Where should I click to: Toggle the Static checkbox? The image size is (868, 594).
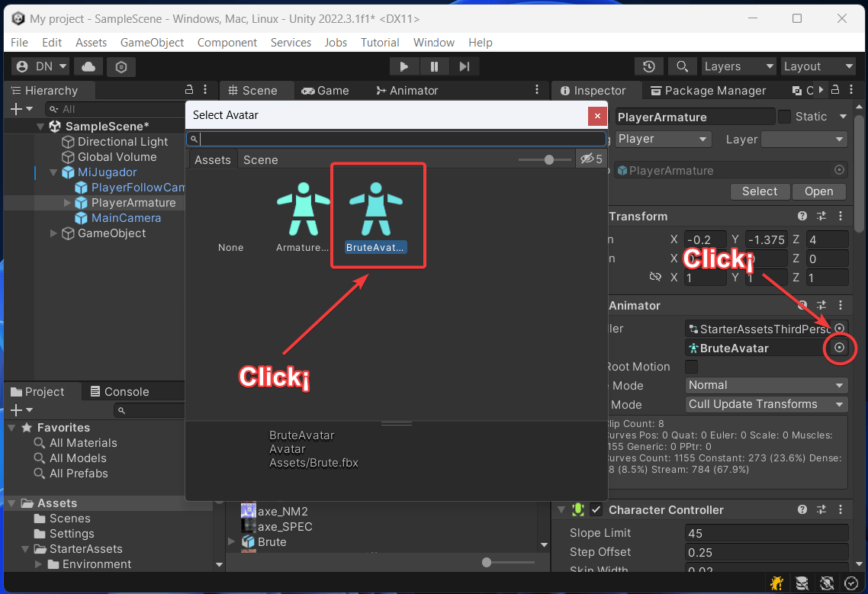[784, 117]
